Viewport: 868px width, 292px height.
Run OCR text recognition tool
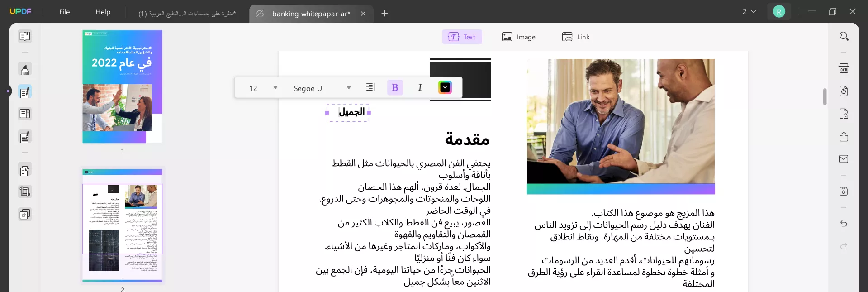click(844, 68)
